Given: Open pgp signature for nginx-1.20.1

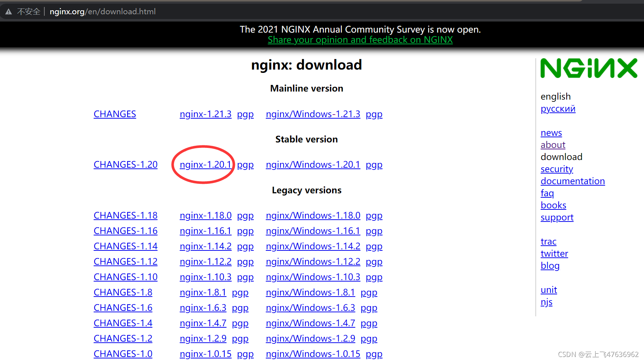Looking at the screenshot, I should [245, 165].
